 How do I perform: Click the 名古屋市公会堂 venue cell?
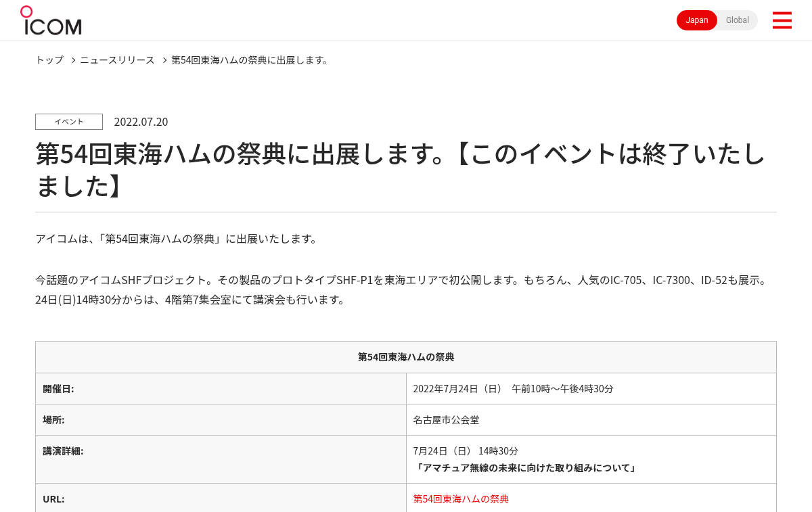click(x=591, y=420)
